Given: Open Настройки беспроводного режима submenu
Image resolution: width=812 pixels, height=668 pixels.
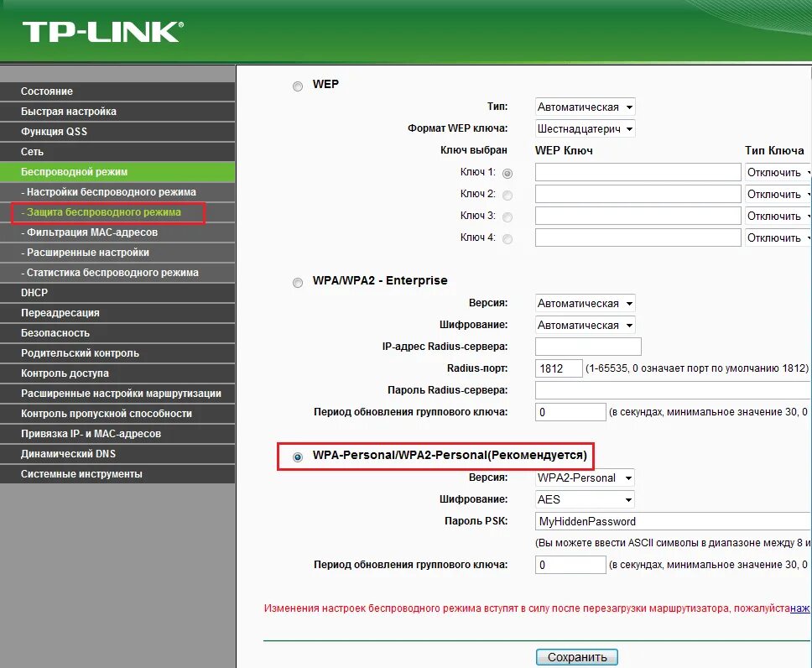Looking at the screenshot, I should tap(117, 191).
